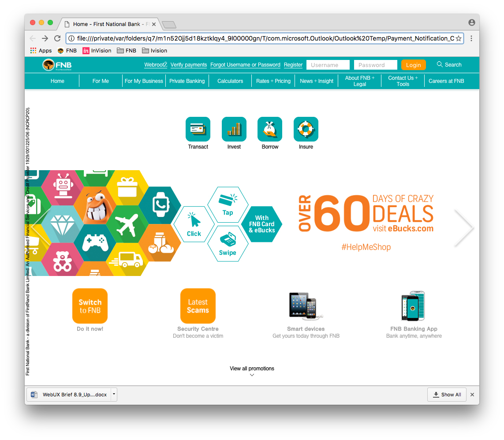Click the browser address bar
The height and width of the screenshot is (440, 504).
[265, 38]
